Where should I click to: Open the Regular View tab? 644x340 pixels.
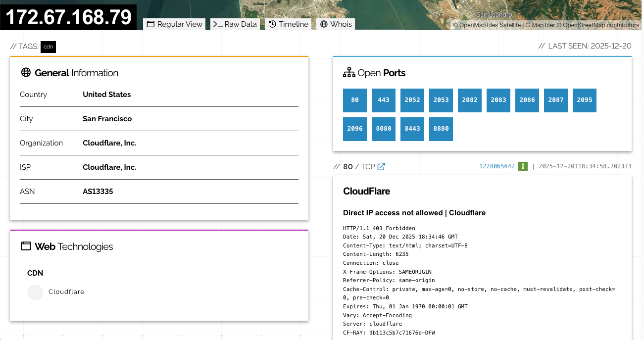click(174, 24)
